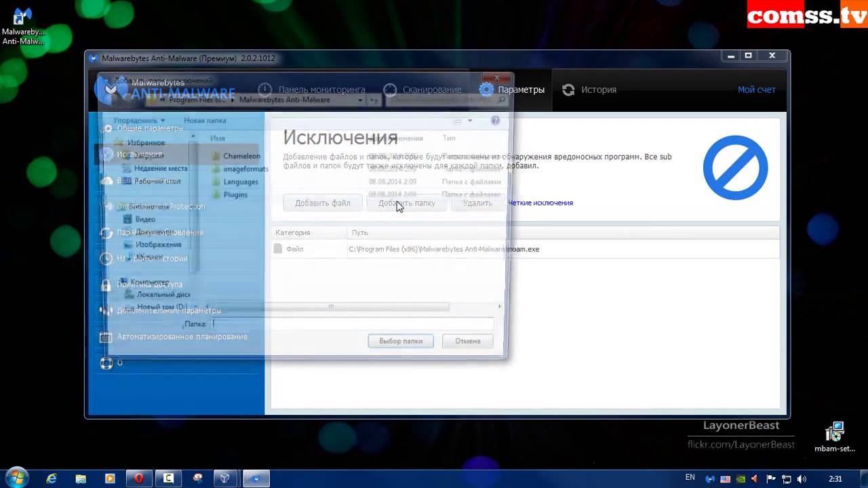
Task: Open Action Center flag tray icon
Action: pos(771,479)
